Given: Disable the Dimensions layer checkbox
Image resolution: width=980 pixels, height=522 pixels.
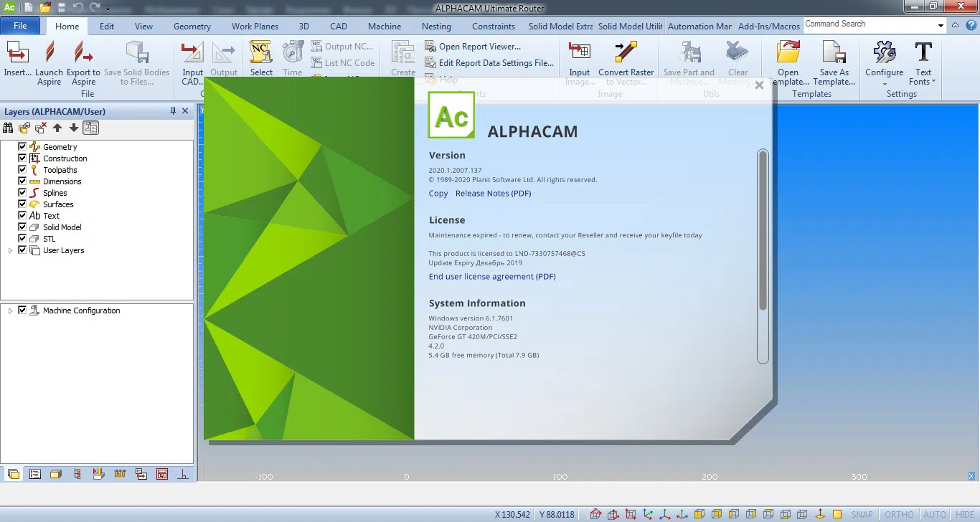Looking at the screenshot, I should click(x=22, y=181).
